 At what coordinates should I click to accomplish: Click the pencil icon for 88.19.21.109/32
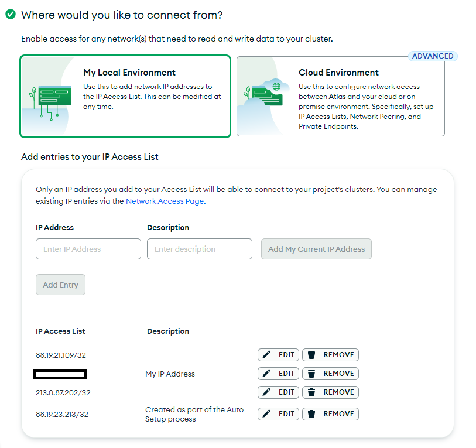(x=266, y=354)
